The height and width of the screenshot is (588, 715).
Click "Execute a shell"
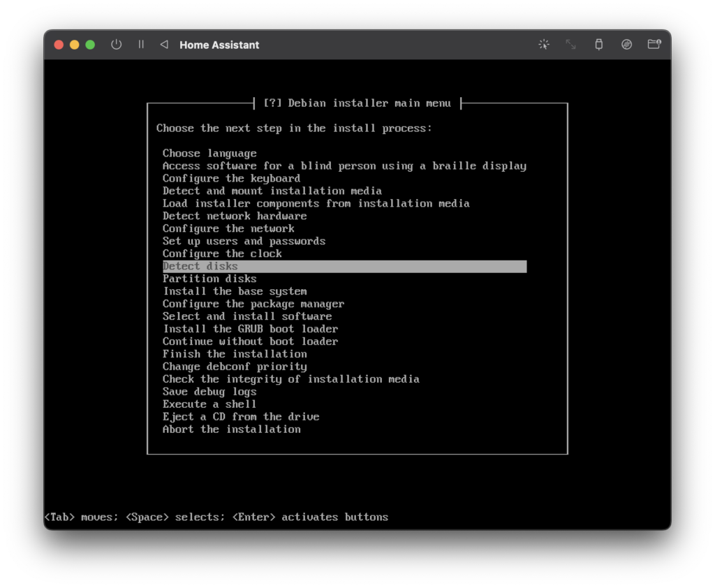(345, 404)
